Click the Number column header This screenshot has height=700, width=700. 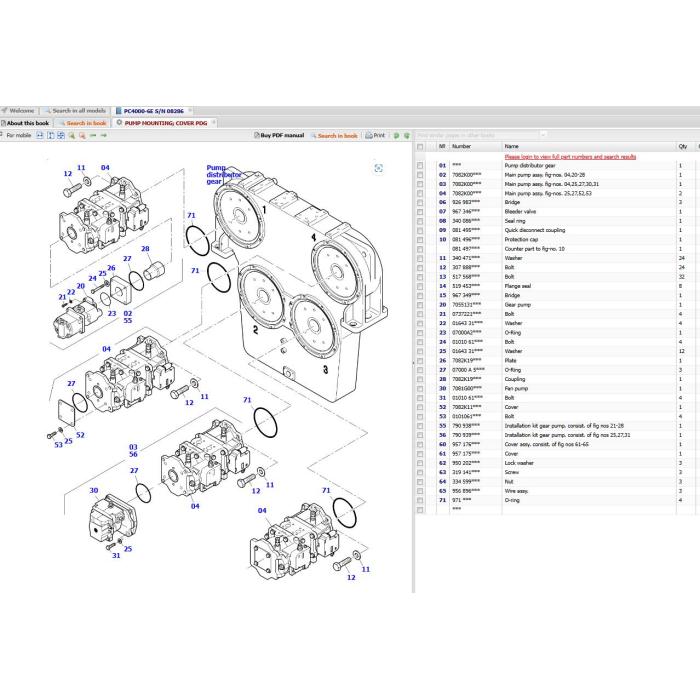(x=462, y=146)
